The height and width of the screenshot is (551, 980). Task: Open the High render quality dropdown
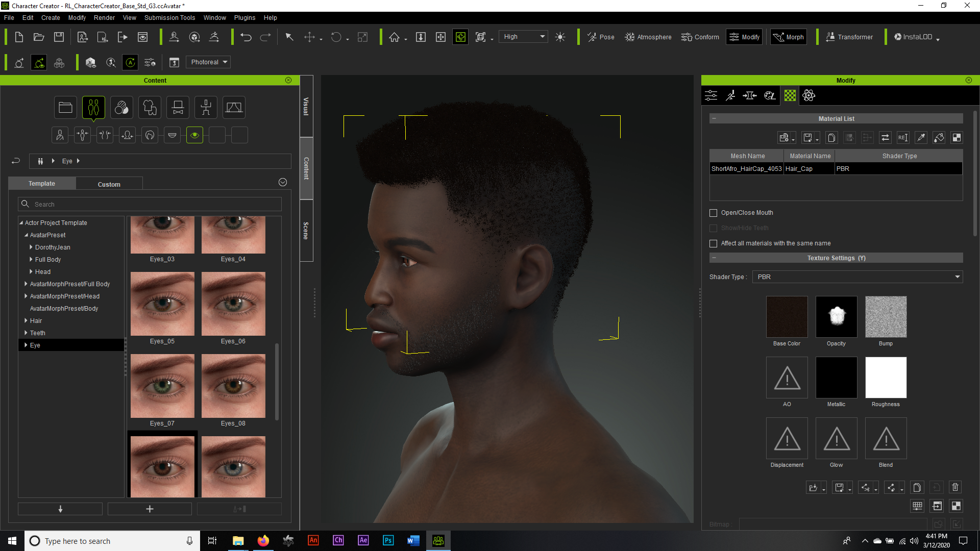[523, 37]
